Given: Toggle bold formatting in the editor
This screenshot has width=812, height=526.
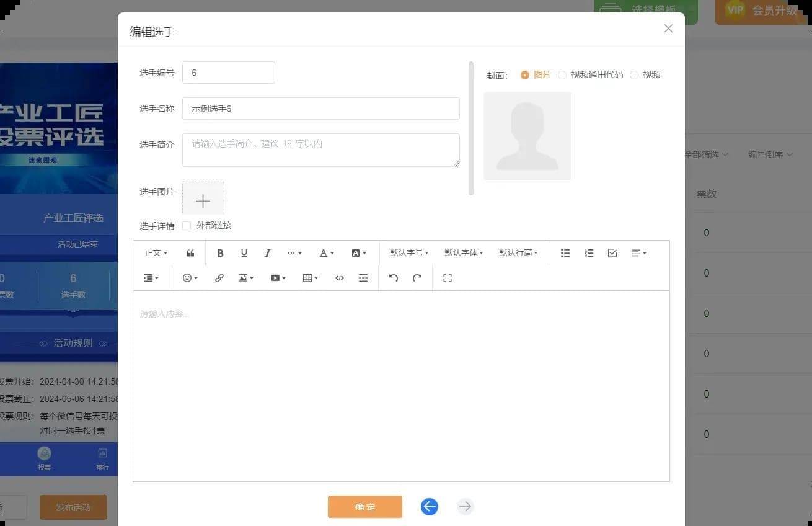Looking at the screenshot, I should [x=220, y=253].
